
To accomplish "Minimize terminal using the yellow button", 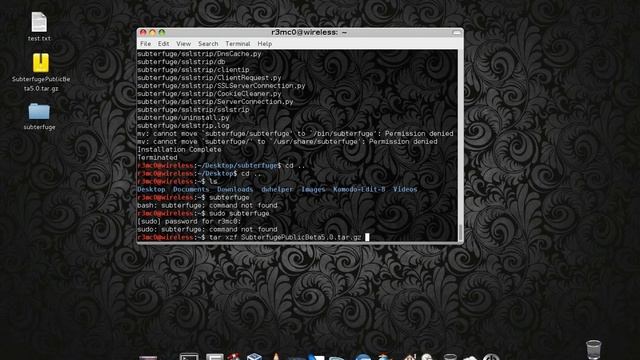I will [152, 33].
